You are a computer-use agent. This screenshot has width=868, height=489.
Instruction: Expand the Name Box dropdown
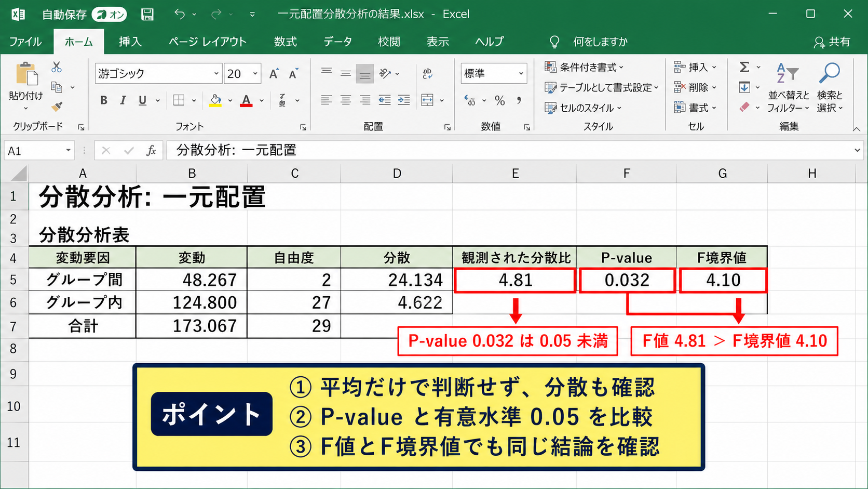tap(68, 151)
